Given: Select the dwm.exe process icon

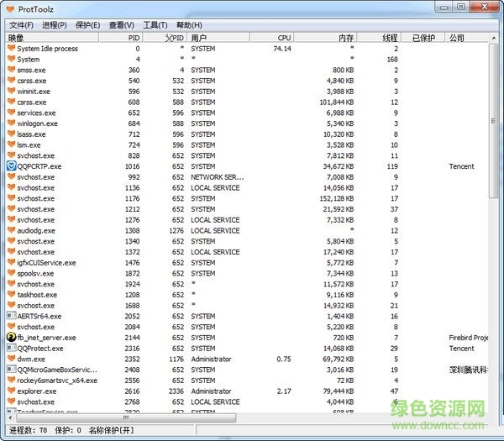Looking at the screenshot, I should click(11, 359).
